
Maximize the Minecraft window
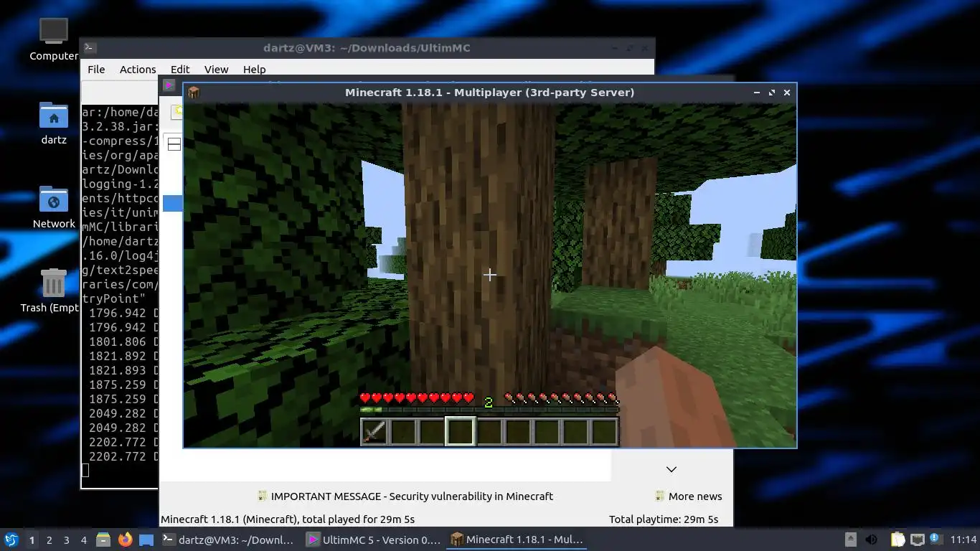772,93
